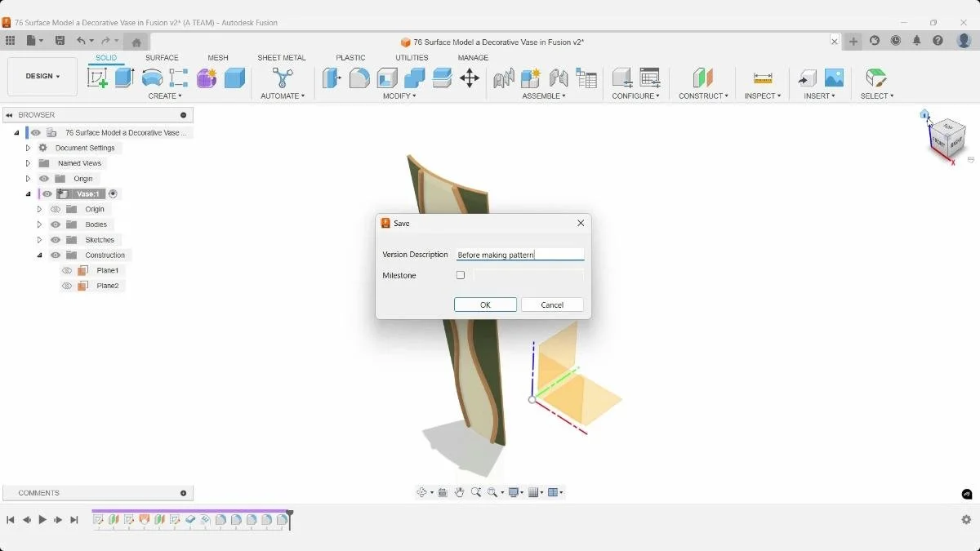Image resolution: width=980 pixels, height=551 pixels.
Task: Toggle visibility of top-level Origin folder
Action: (x=44, y=179)
